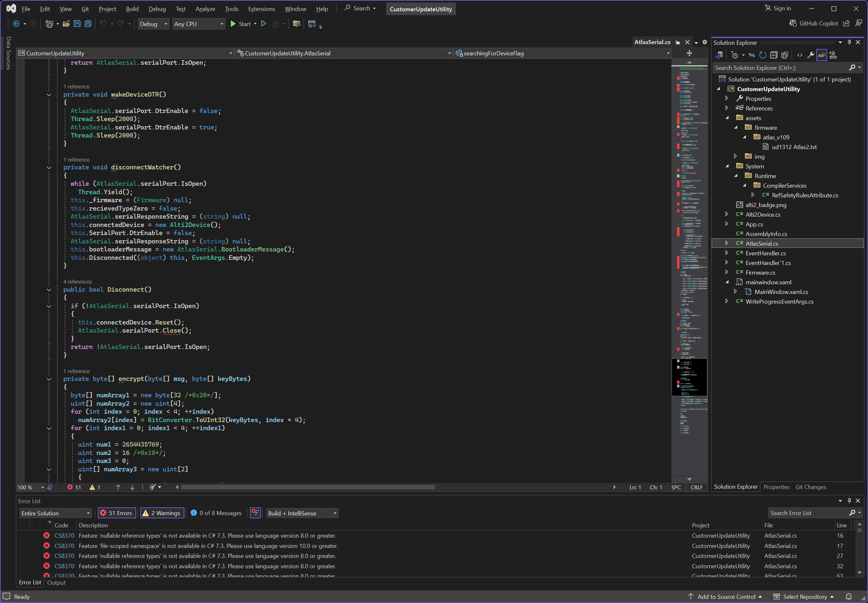Click the Find in Files icon
Image resolution: width=868 pixels, height=603 pixels.
297,24
